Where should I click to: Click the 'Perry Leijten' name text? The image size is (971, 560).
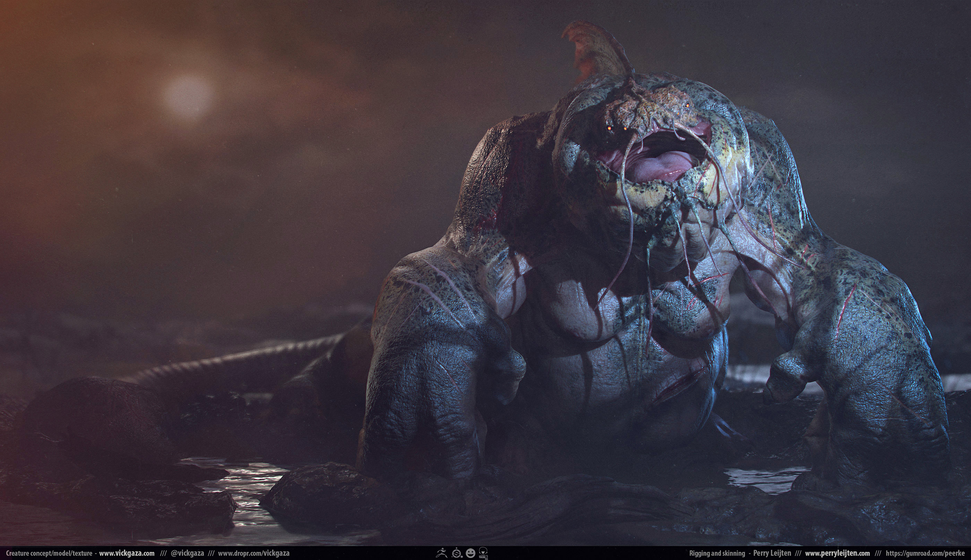tap(772, 553)
